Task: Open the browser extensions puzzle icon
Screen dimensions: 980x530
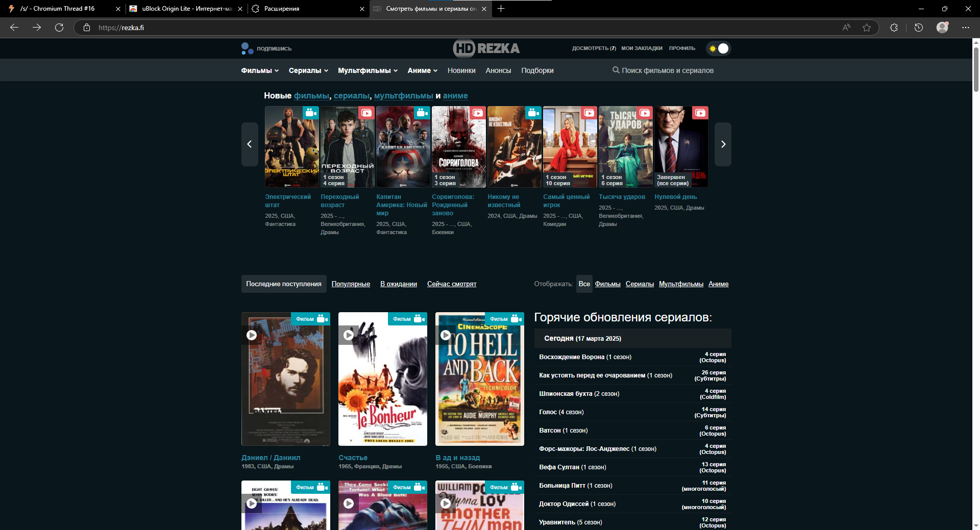Action: 894,28
